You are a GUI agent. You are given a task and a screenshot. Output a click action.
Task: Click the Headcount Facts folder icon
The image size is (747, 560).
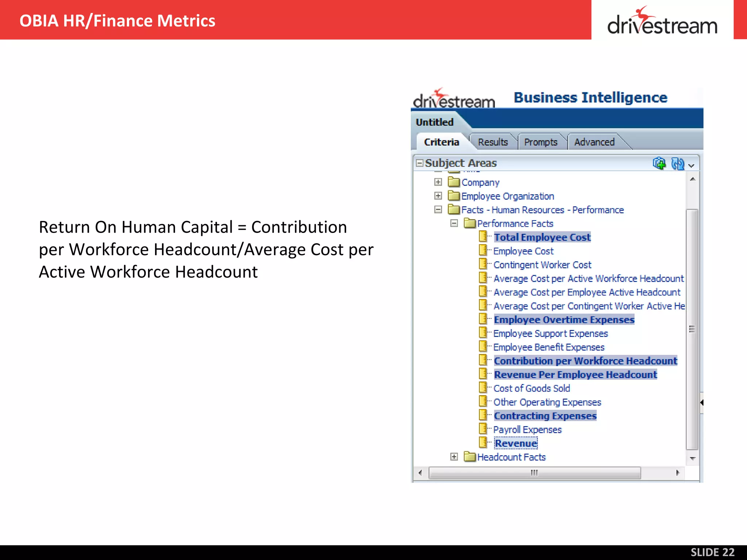coord(470,456)
